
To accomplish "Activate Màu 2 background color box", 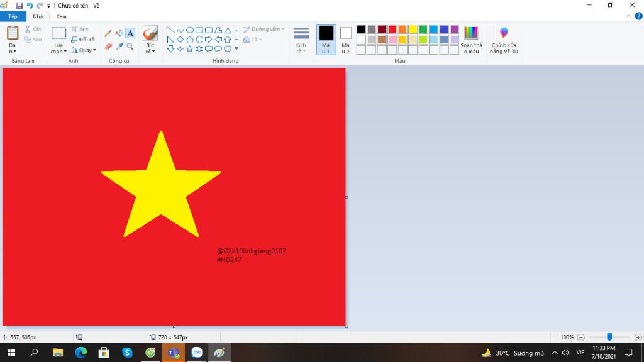I will tap(346, 40).
